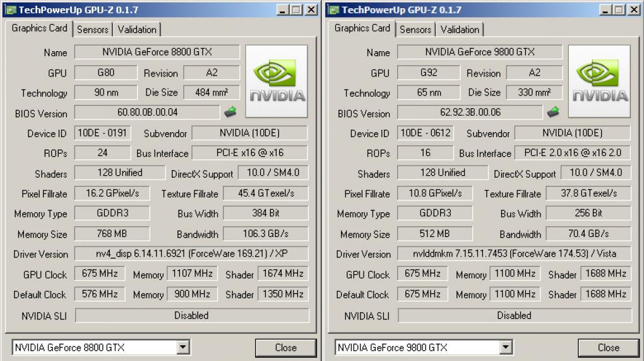Click Bus Interface value PCI-E x16 @ x16
Viewport: 644px width, 361px height.
click(x=250, y=153)
